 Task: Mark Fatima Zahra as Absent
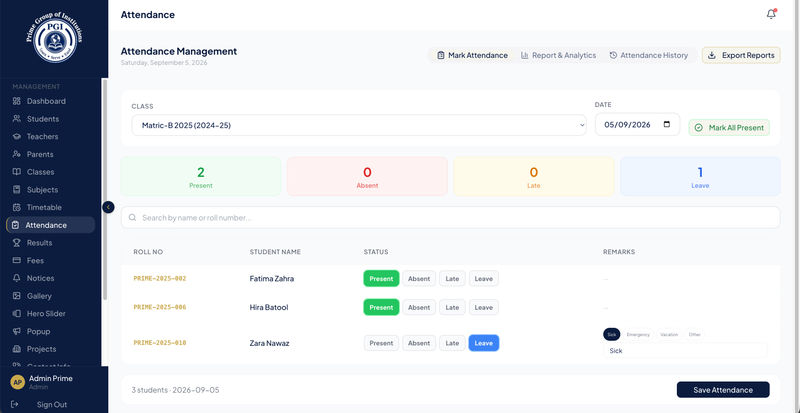419,279
